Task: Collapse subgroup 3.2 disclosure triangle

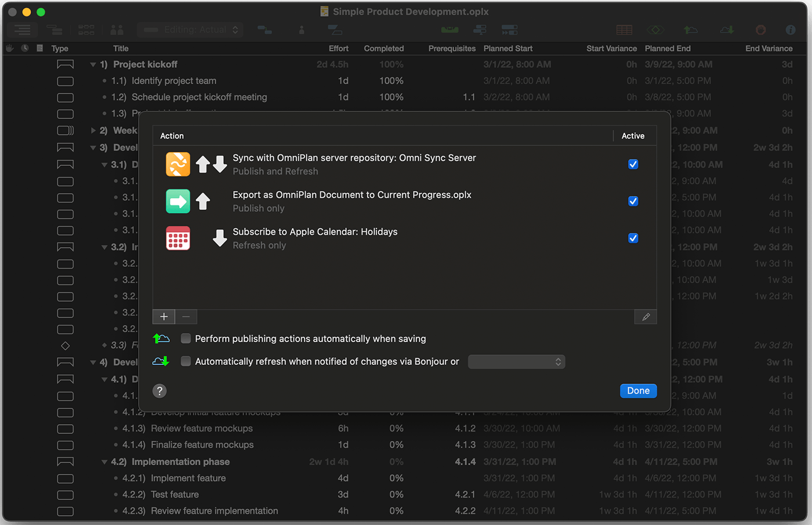Action: [x=104, y=247]
